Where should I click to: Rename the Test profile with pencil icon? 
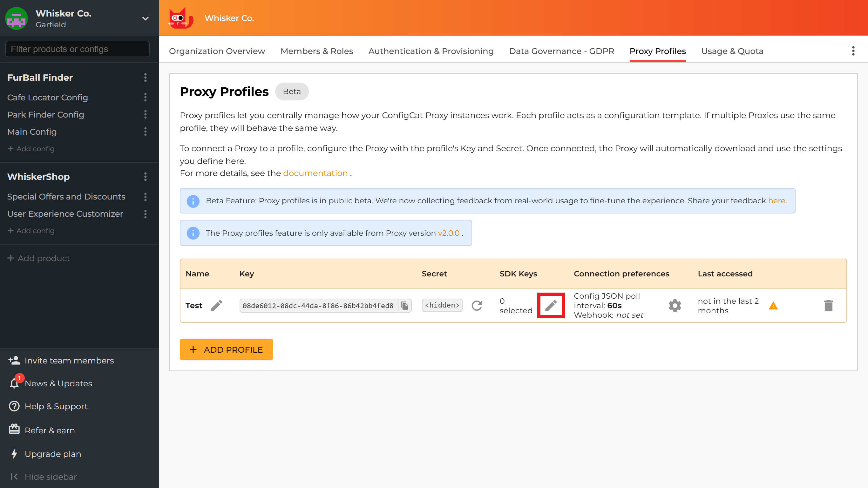pyautogui.click(x=217, y=305)
